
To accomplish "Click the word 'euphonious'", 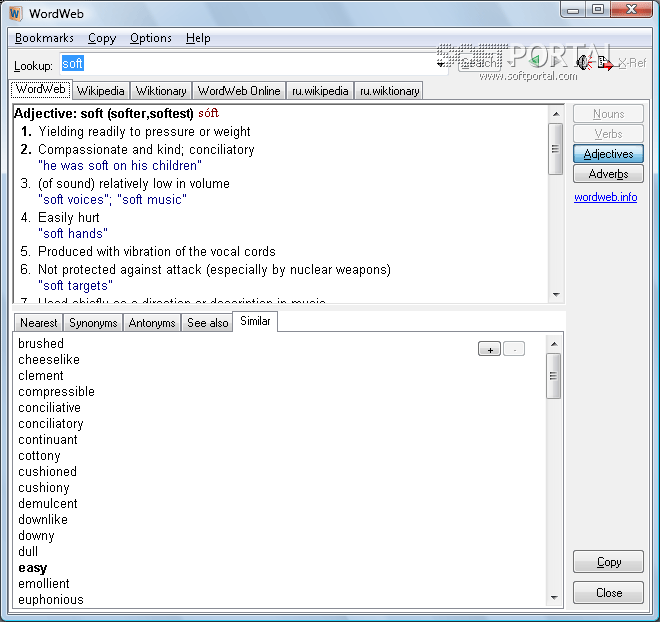I will click(x=51, y=599).
